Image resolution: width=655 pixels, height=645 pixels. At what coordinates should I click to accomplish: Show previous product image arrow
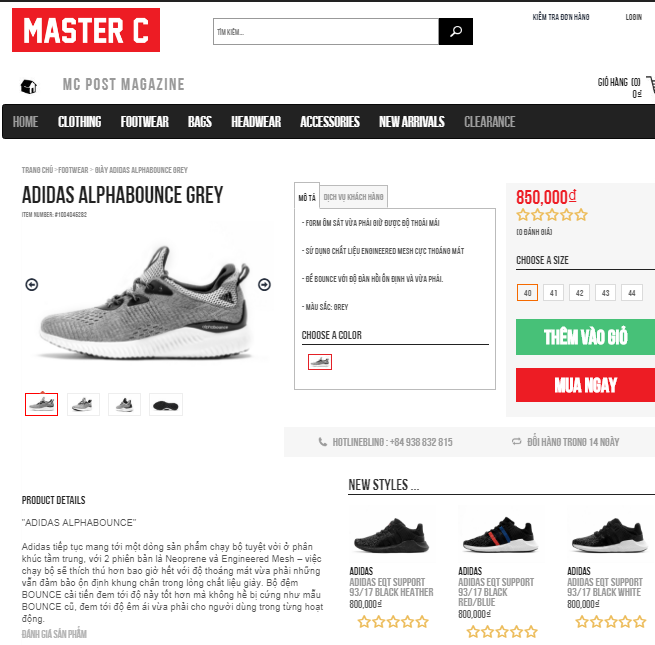[32, 284]
